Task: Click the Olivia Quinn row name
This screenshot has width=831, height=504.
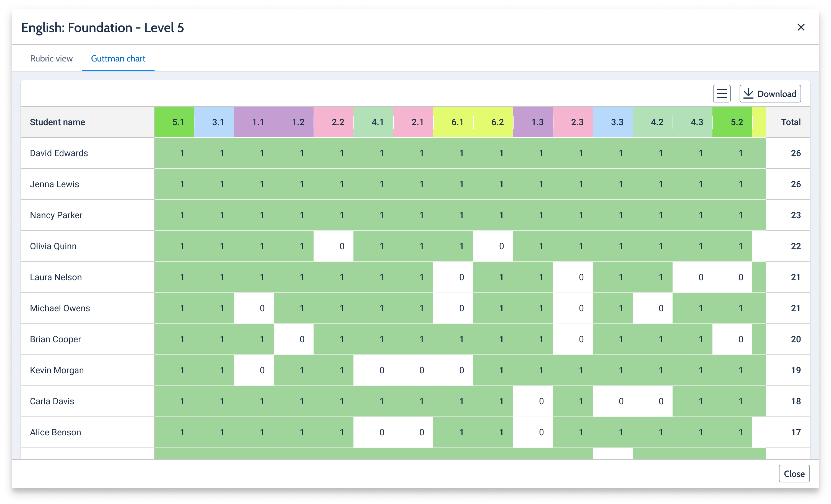Action: pos(53,246)
